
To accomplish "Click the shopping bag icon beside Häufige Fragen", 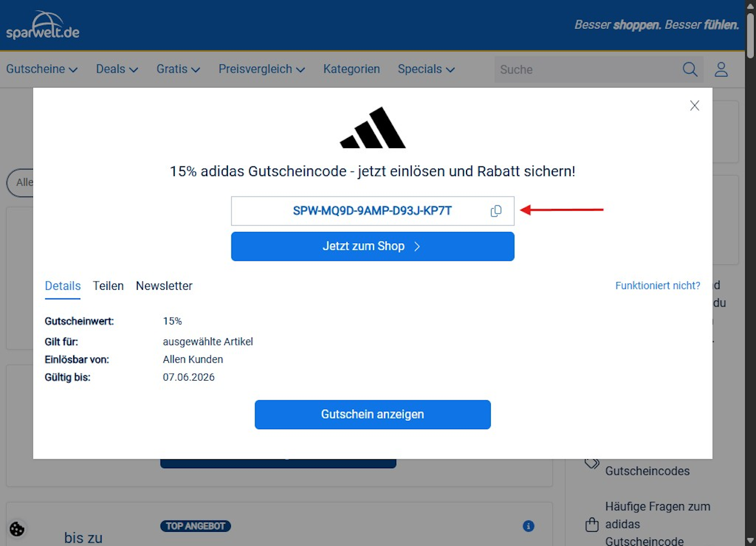I will tap(592, 524).
